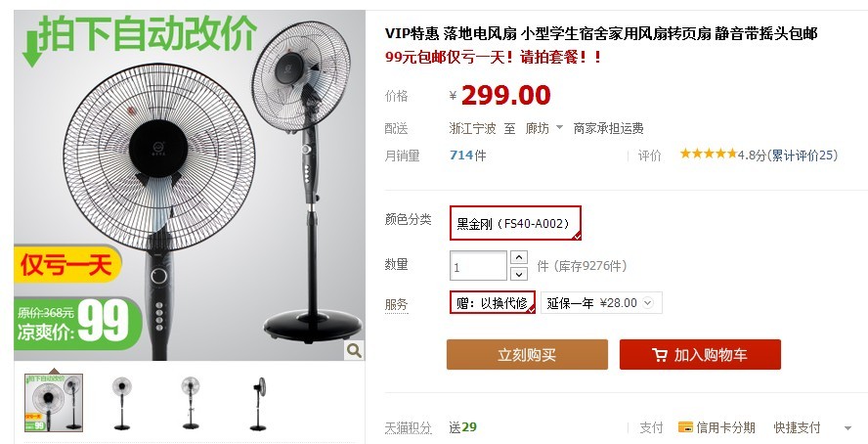Screen dimensions: 868x444
Task: Click the five-star rating icons
Action: (708, 154)
